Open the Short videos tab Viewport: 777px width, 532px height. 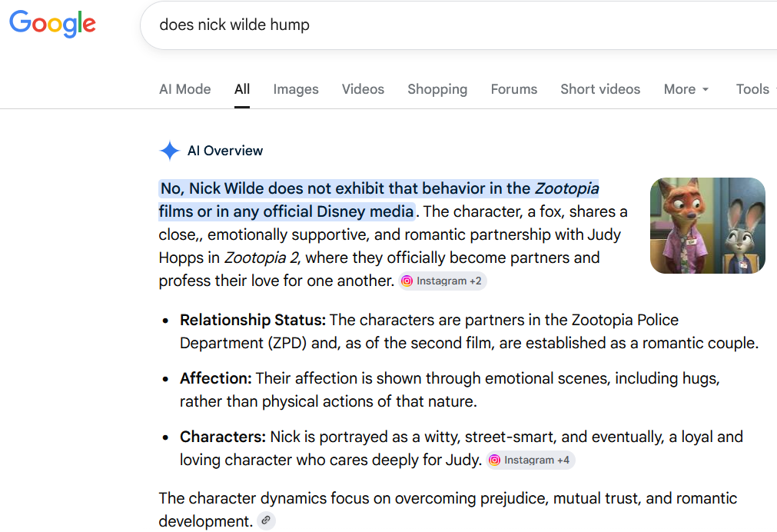600,89
